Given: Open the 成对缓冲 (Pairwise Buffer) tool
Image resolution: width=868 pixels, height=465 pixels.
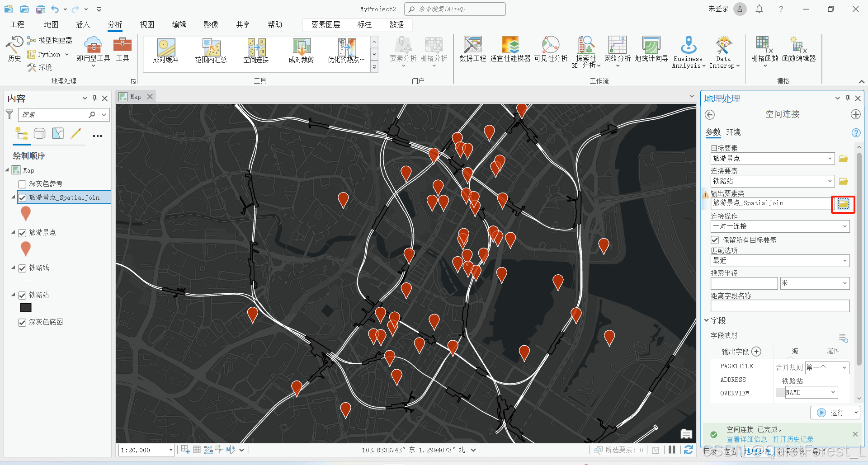Looking at the screenshot, I should point(166,51).
